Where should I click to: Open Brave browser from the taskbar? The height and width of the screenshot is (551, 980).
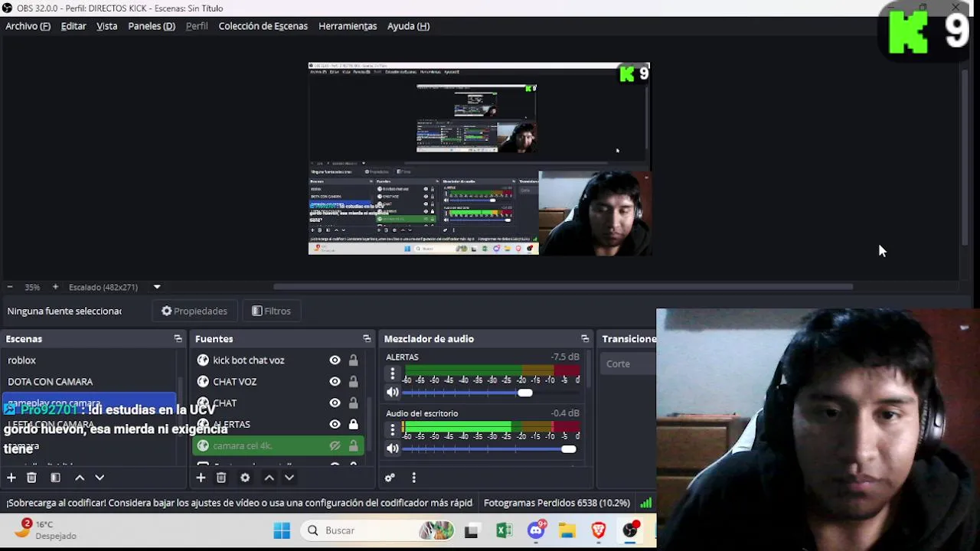tap(598, 530)
